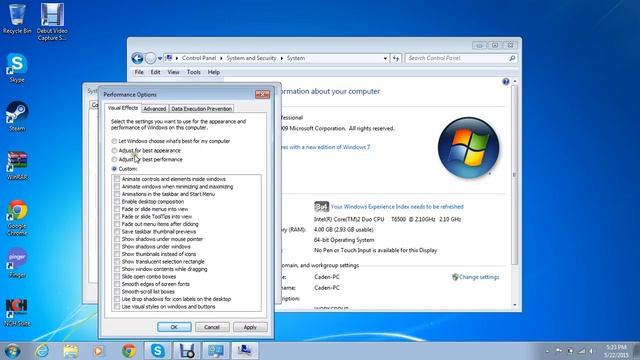
Task: Switch to Skype in the taskbar
Action: 158,351
